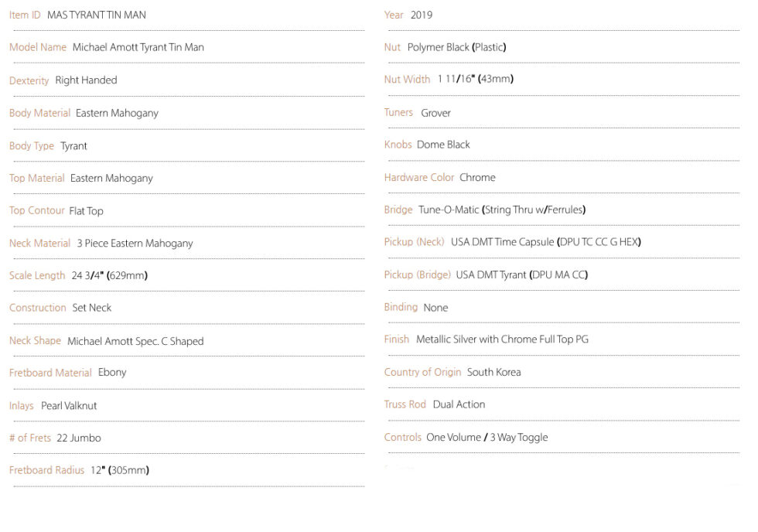Click the Scale Length measurement value
The width and height of the screenshot is (758, 532).
[110, 275]
